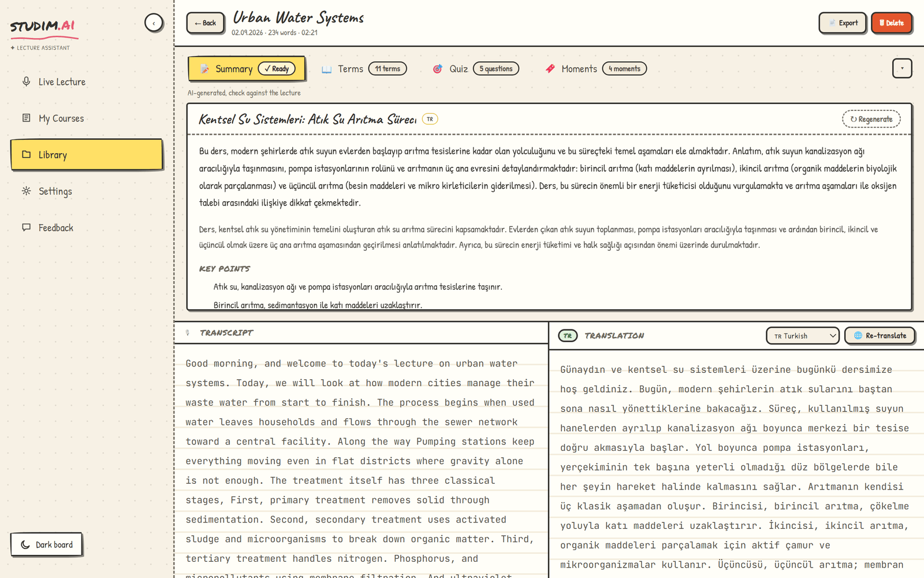
Task: Click the "Urban Water Systems" title
Action: (x=299, y=18)
